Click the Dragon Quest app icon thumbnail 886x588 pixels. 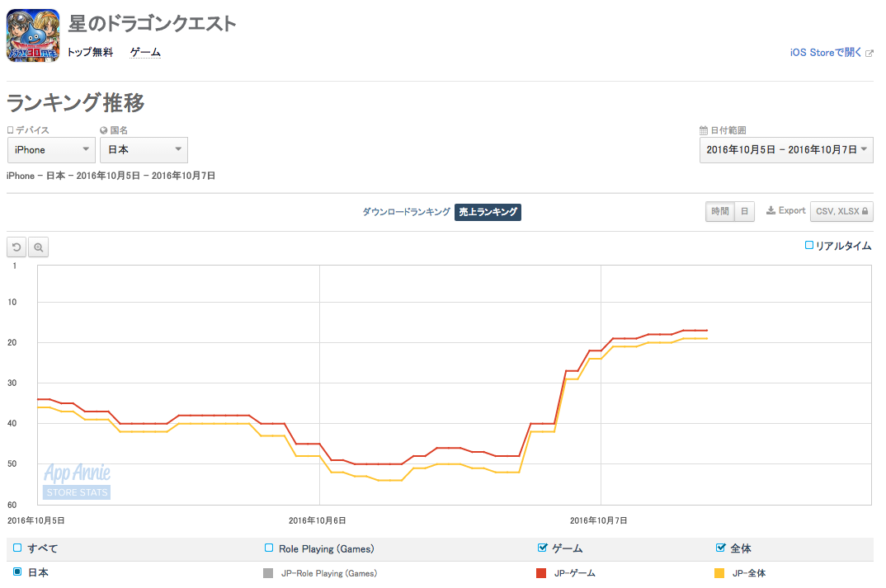click(33, 35)
